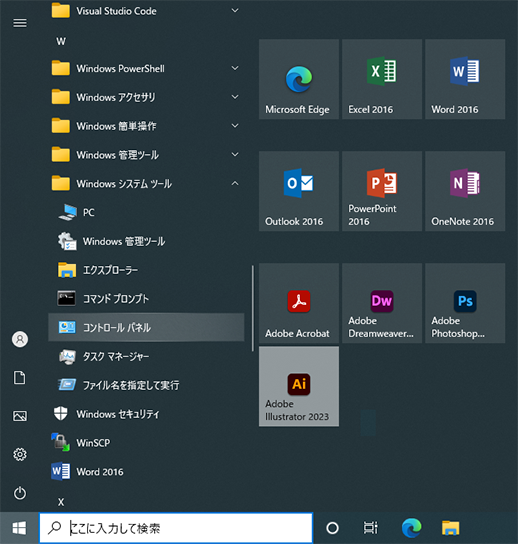The height and width of the screenshot is (544, 518).
Task: Open the Excel 2016 tile
Action: 382,79
